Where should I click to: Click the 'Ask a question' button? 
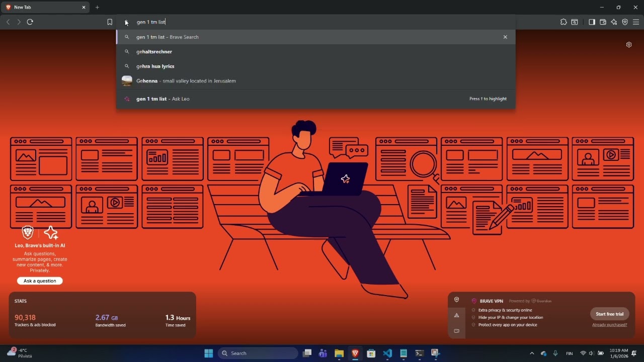point(40,281)
